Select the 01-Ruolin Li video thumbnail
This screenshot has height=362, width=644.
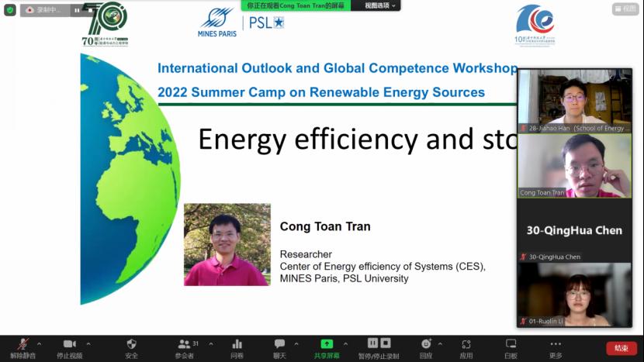click(x=574, y=295)
